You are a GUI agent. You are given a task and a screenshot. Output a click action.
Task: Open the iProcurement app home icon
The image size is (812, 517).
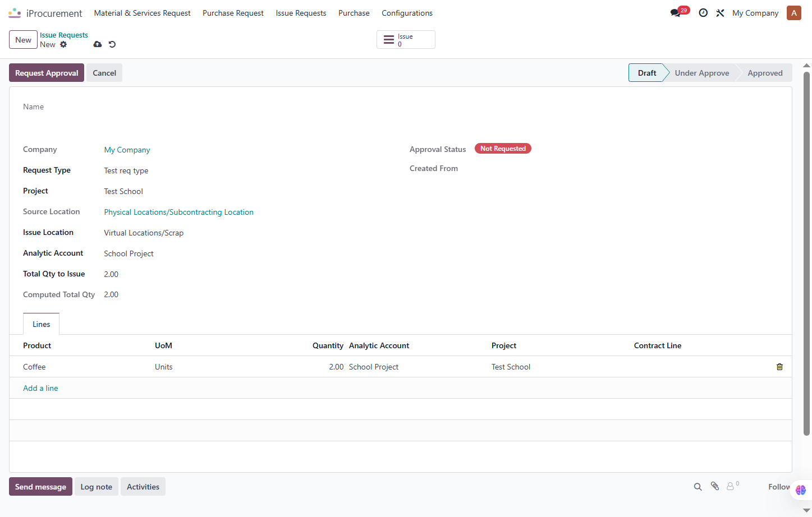15,13
